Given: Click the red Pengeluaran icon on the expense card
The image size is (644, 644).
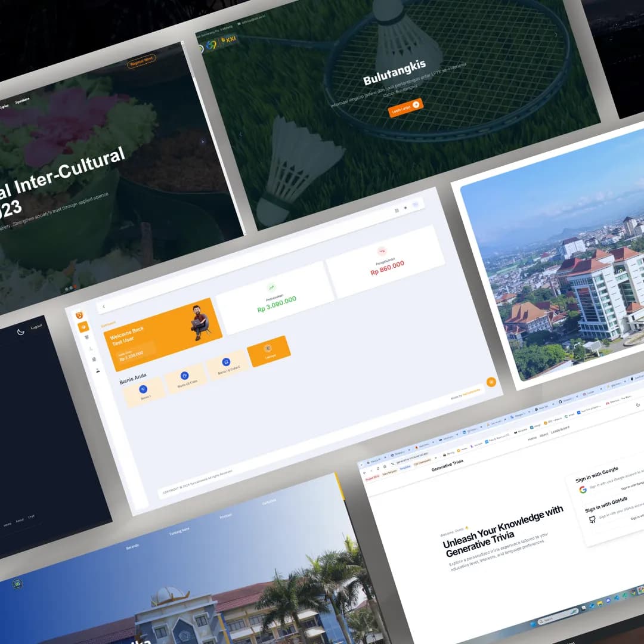Looking at the screenshot, I should [x=382, y=251].
